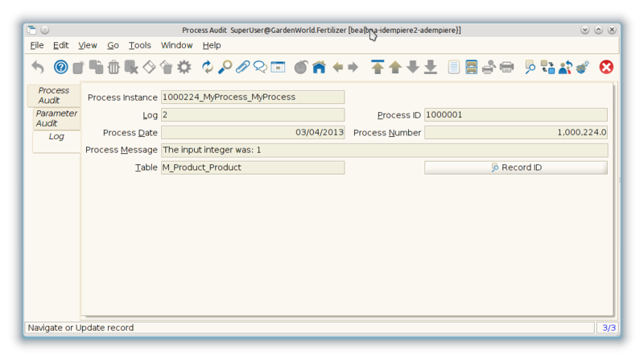
Task: Jump to first record arrow icon
Action: tap(378, 67)
